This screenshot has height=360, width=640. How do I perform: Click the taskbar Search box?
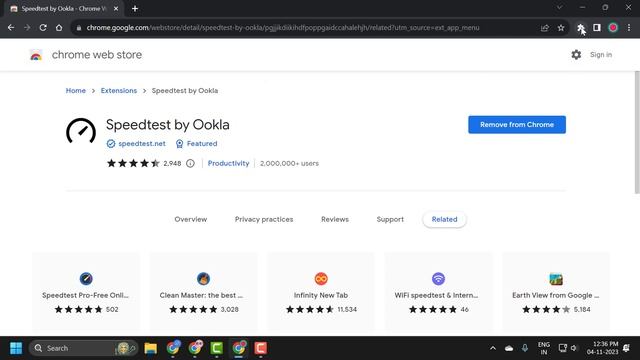[84, 348]
